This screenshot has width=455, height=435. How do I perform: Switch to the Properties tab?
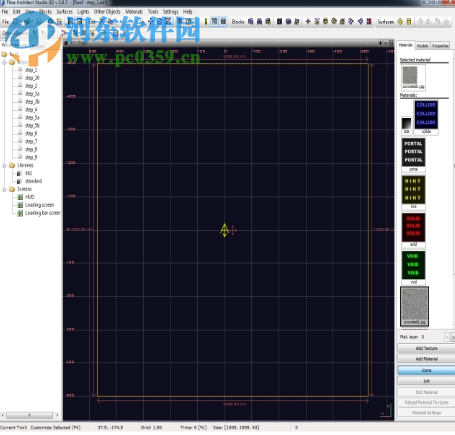(440, 46)
